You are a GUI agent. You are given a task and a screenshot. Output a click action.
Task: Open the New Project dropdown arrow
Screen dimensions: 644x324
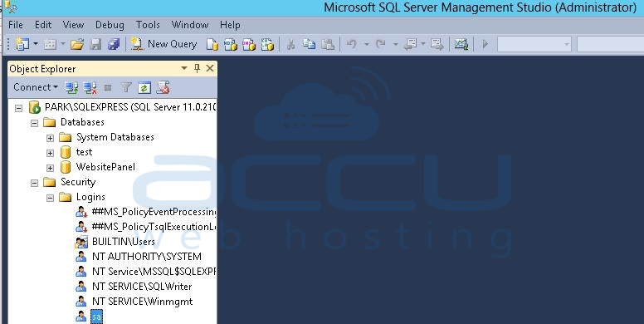[x=36, y=43]
